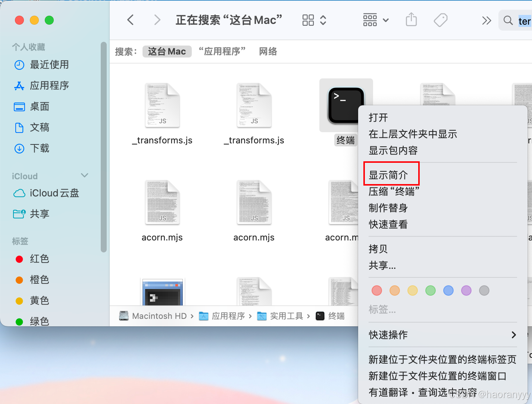Click 应用程序 folder in the path bar
Image resolution: width=532 pixels, height=404 pixels.
(x=222, y=316)
